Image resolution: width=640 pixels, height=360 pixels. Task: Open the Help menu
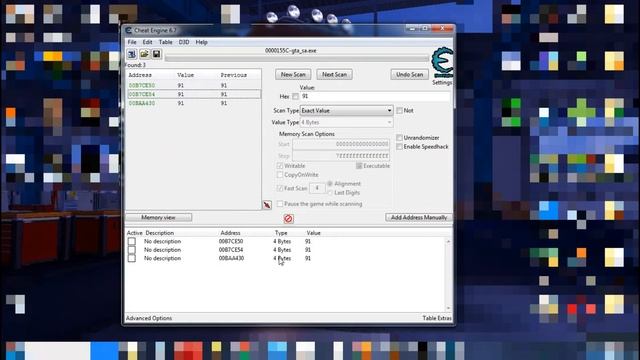(201, 42)
